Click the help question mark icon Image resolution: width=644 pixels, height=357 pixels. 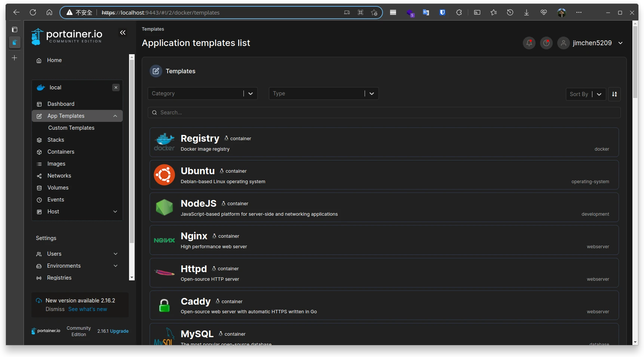point(546,43)
